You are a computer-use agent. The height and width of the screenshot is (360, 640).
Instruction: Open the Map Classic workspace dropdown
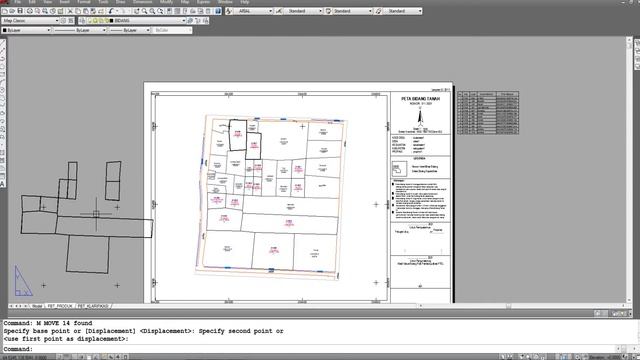[31, 20]
